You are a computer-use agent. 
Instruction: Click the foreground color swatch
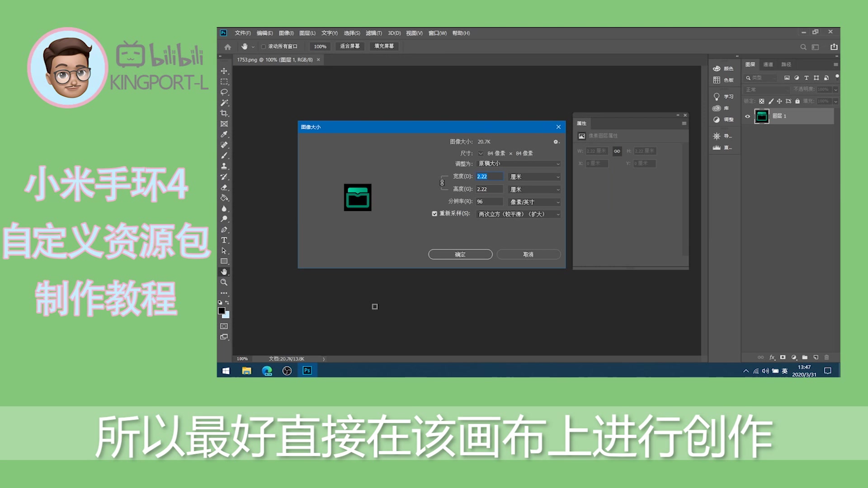click(x=222, y=311)
